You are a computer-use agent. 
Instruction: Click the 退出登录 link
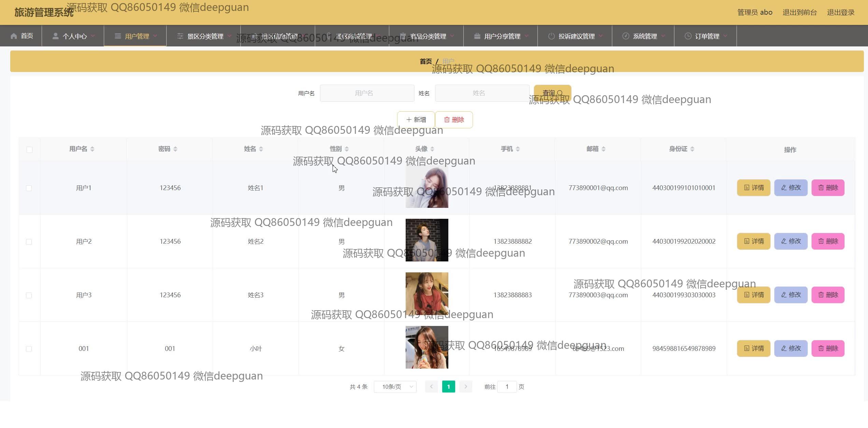pyautogui.click(x=840, y=13)
